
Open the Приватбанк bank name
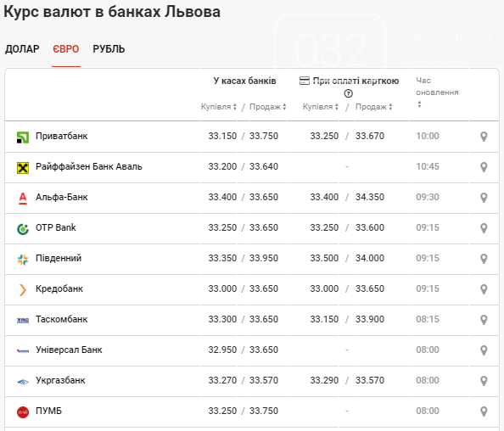click(x=61, y=137)
